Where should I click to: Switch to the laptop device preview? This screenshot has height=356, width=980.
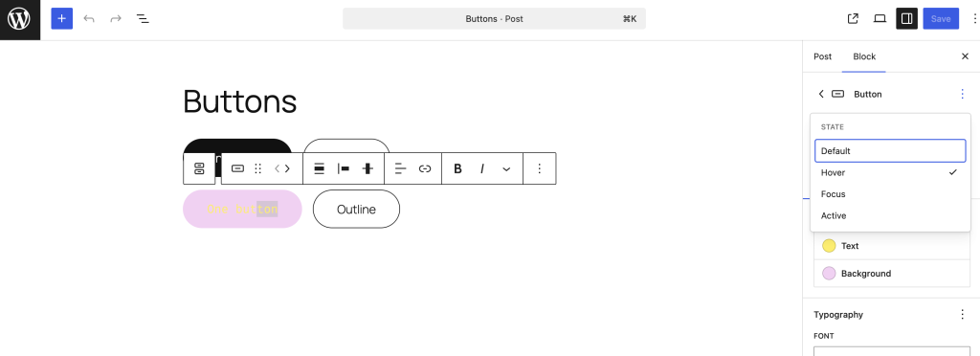[880, 19]
